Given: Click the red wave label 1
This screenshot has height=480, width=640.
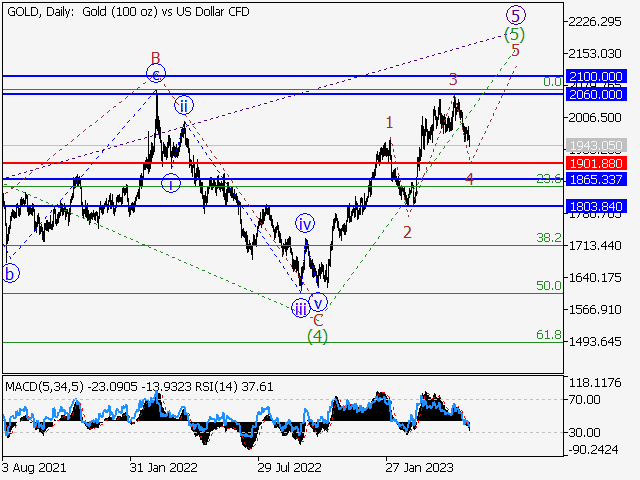Looking at the screenshot, I should [x=389, y=122].
